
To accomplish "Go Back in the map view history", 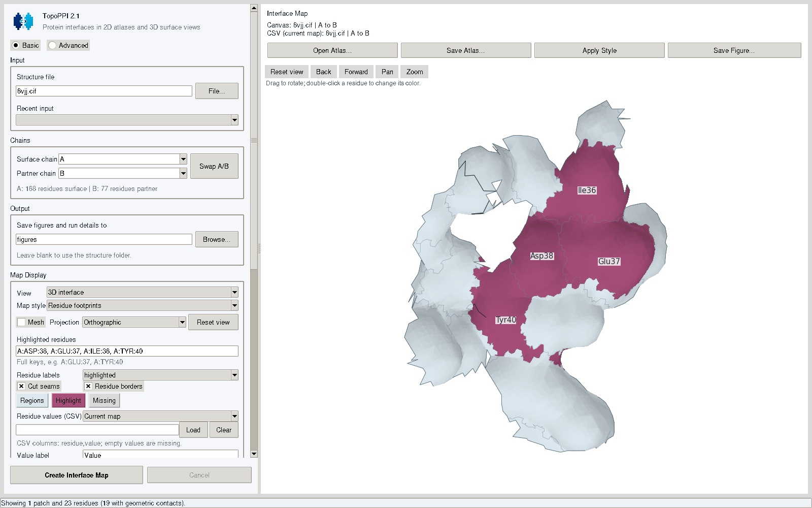I will [x=324, y=72].
